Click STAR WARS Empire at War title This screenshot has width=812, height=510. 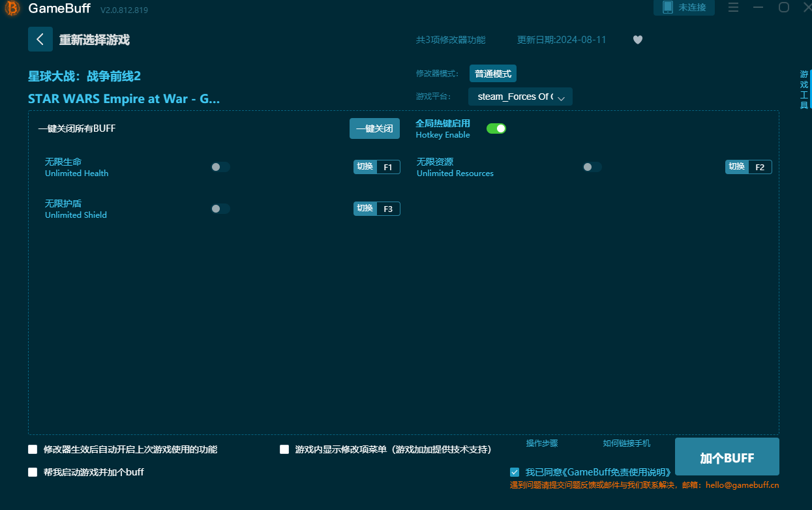(124, 99)
